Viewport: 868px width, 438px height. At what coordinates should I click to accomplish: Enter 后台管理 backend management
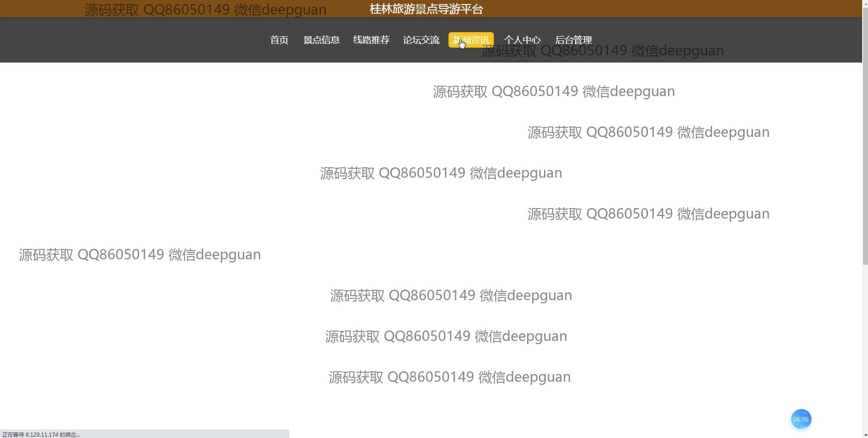573,40
